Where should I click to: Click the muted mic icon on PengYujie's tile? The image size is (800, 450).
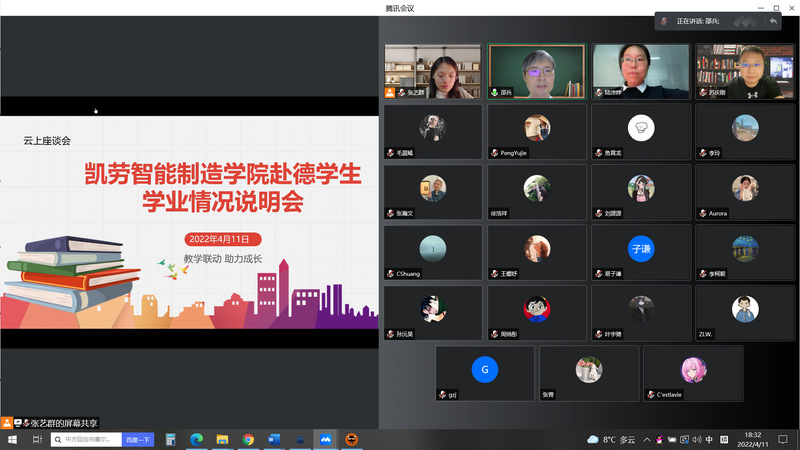click(x=494, y=153)
